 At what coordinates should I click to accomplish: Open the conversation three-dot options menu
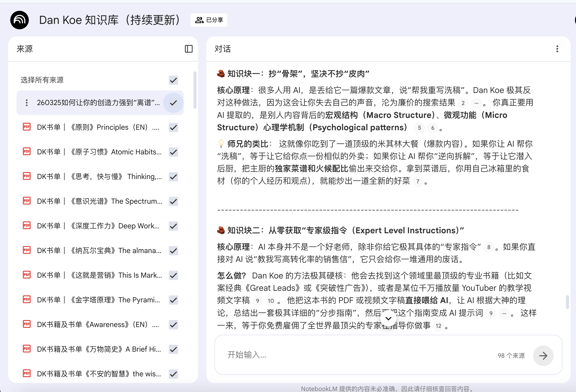pyautogui.click(x=557, y=49)
